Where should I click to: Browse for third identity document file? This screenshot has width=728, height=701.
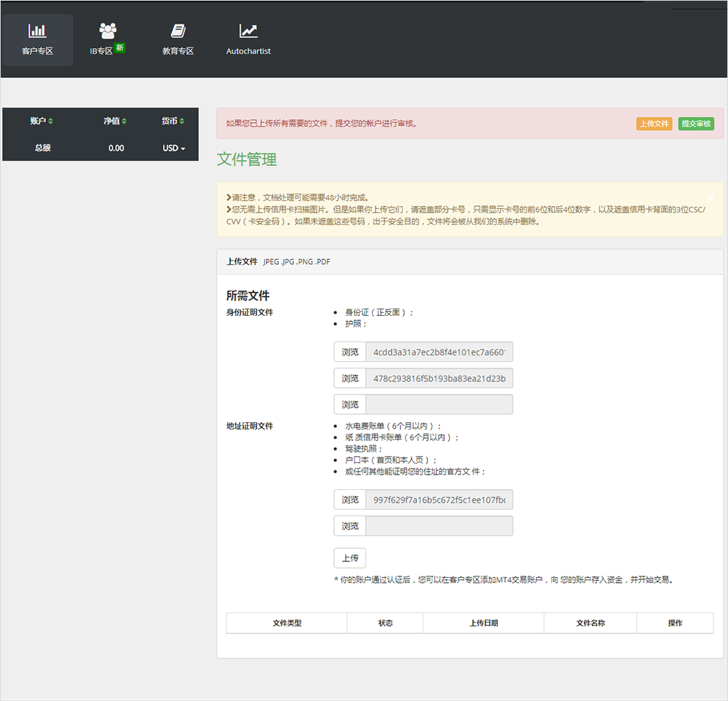pos(350,405)
